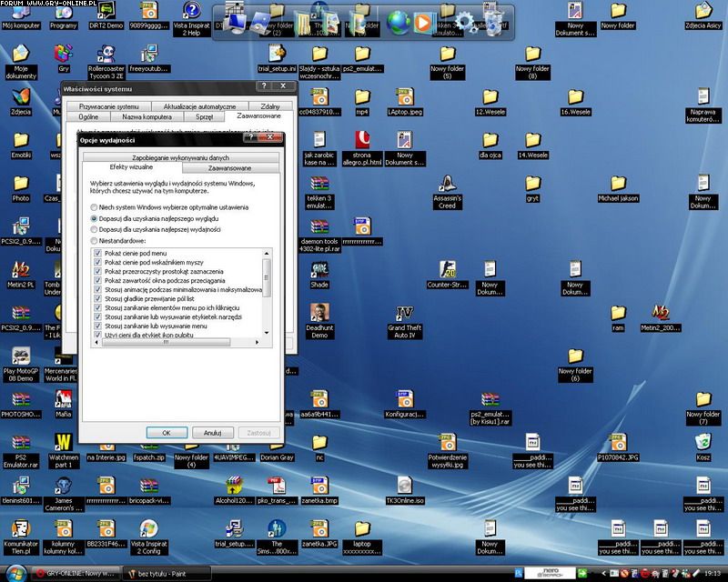Switch to Sprzęt tab in Właściwości systemu
This screenshot has width=728, height=582.
point(204,116)
